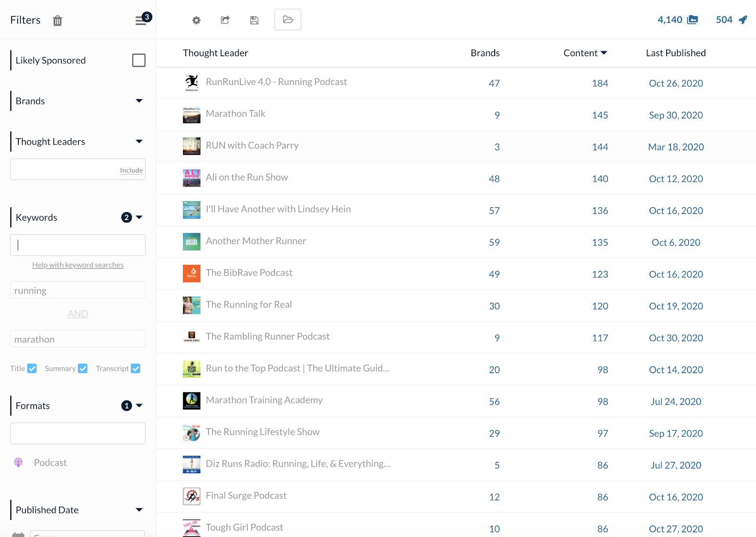
Task: Sort by the Brands column header
Action: 485,53
